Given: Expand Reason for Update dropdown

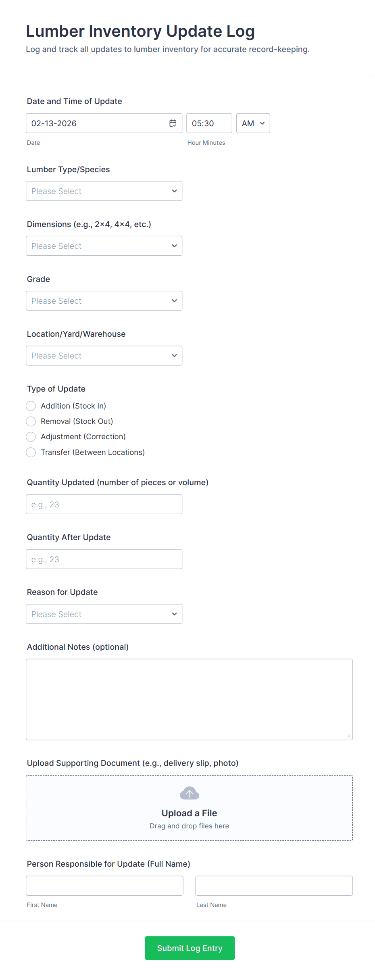Looking at the screenshot, I should [x=104, y=614].
